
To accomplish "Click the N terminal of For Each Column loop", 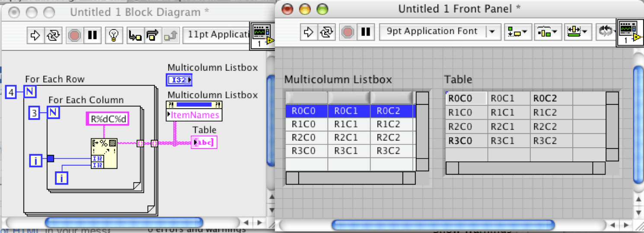I will [53, 113].
